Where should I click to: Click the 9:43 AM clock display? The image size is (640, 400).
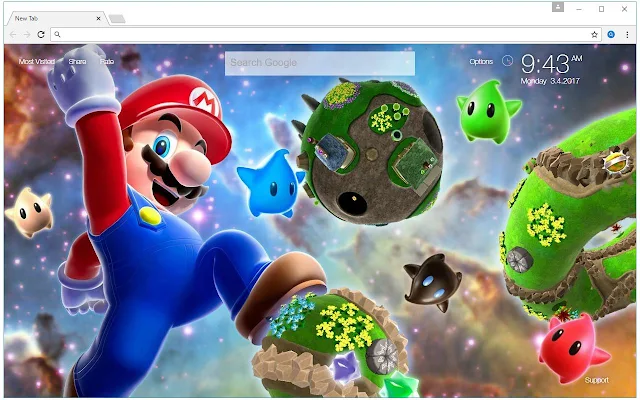[551, 64]
